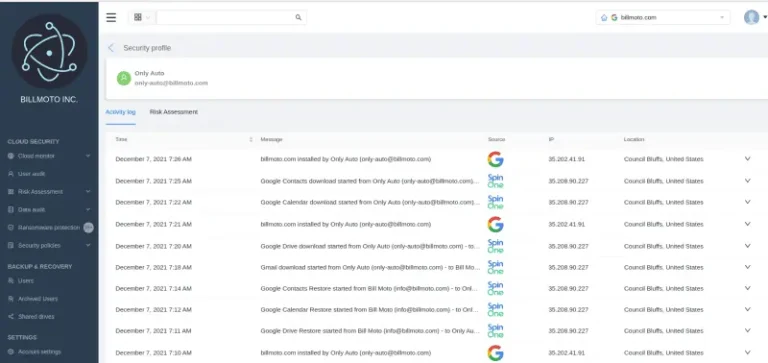Click the User audit sidebar icon

coord(11,174)
